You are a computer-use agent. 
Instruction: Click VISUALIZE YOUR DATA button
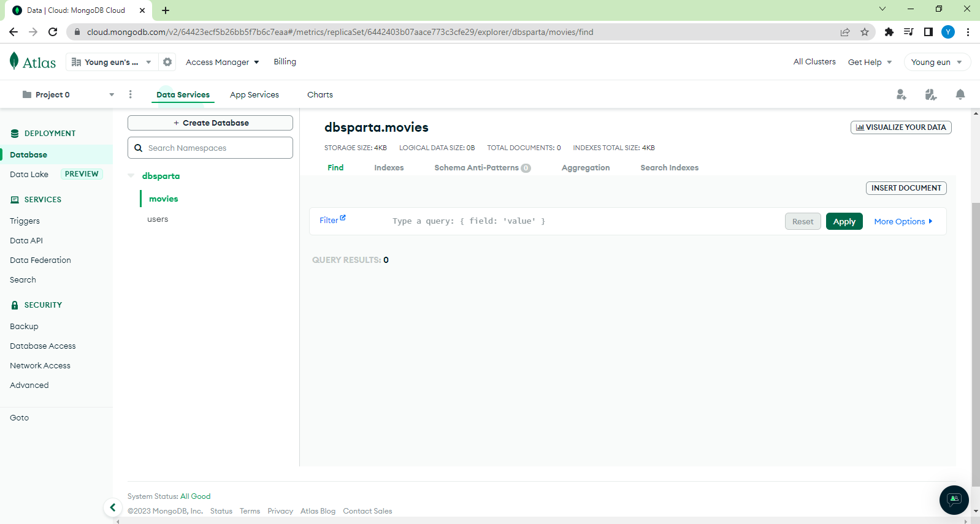point(901,127)
